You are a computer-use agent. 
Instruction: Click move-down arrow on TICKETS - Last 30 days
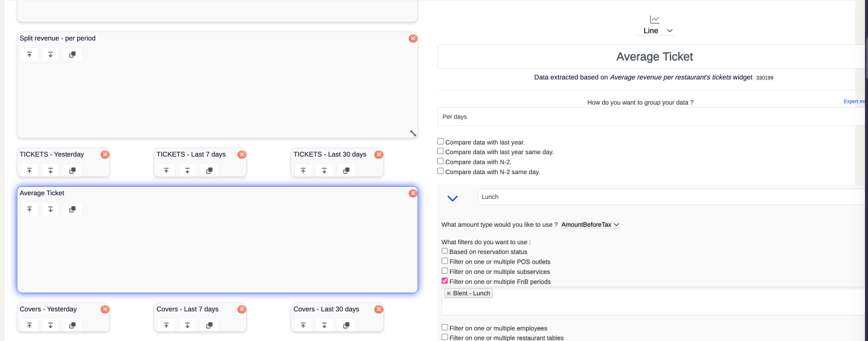[325, 170]
